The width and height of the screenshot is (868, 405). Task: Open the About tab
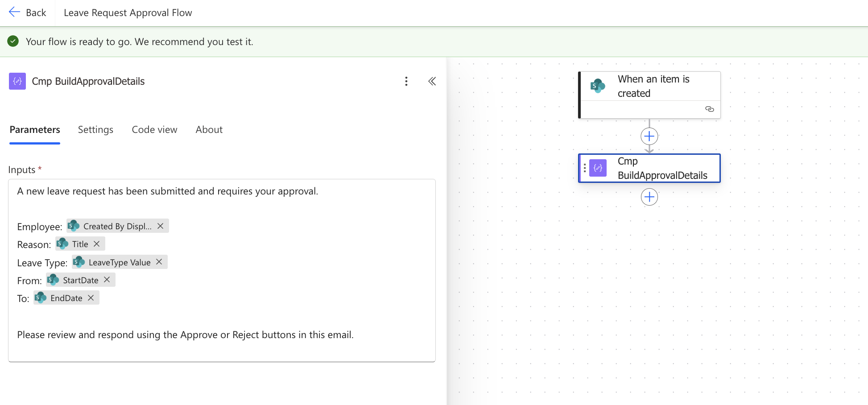209,130
